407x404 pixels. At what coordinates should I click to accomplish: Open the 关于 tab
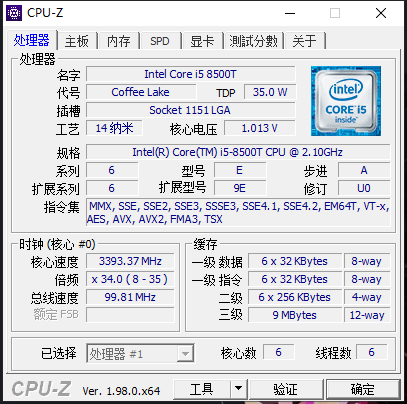tap(304, 41)
